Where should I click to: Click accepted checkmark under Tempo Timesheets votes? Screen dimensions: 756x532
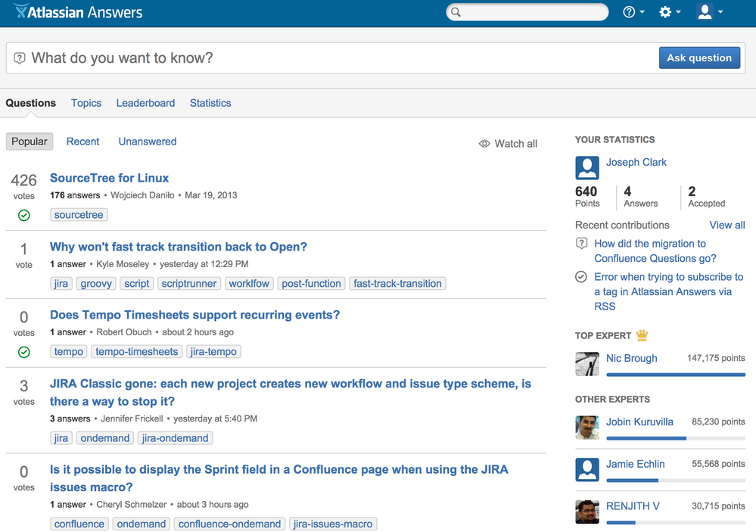(x=23, y=352)
